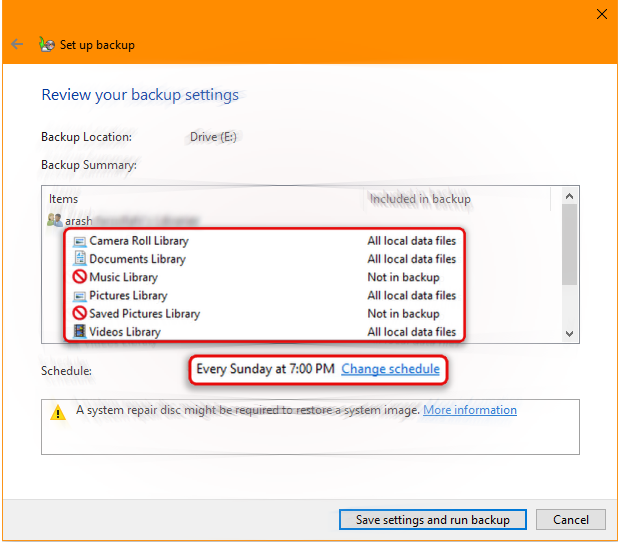Click the Music Library not-included icon
618x542 pixels.
[x=80, y=277]
